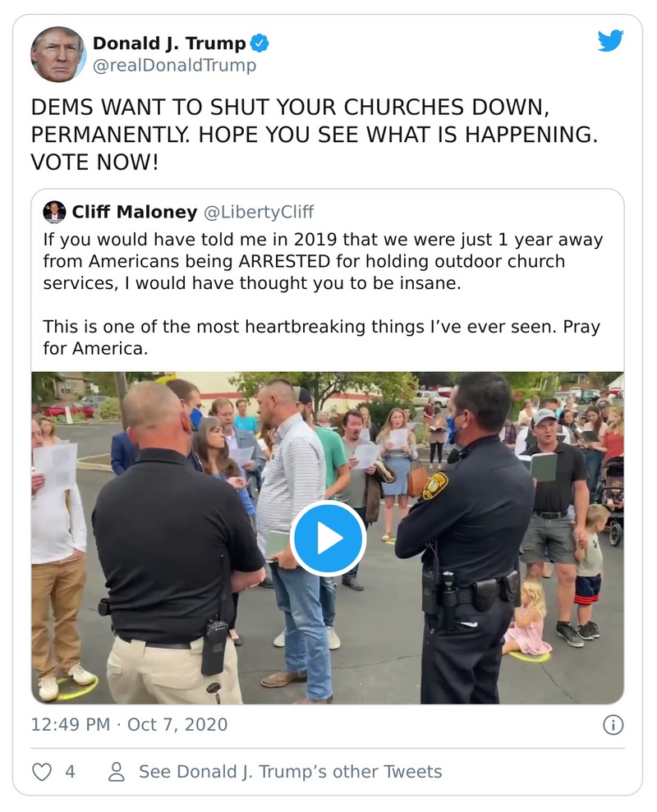This screenshot has width=657, height=812.
Task: Click the person silhouette icon
Action: click(x=117, y=772)
